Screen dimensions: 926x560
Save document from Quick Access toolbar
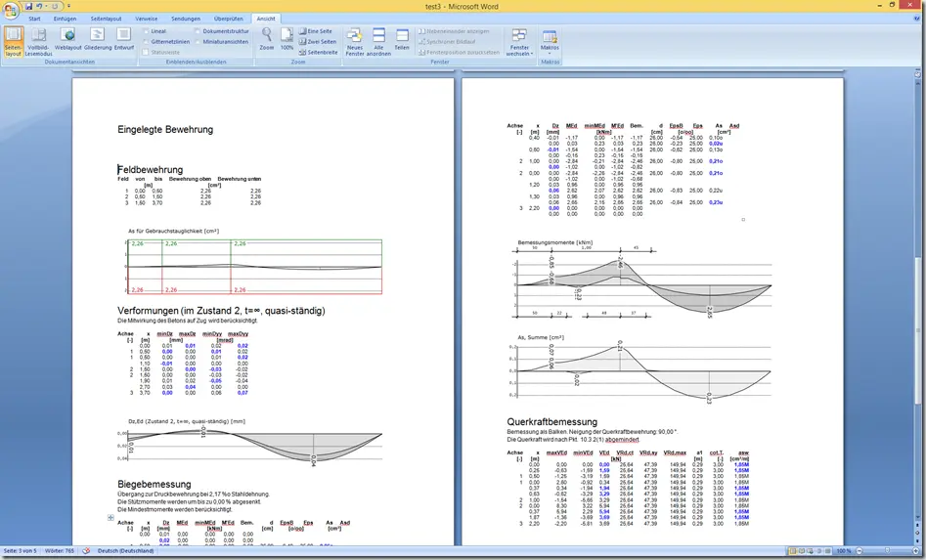coord(28,6)
